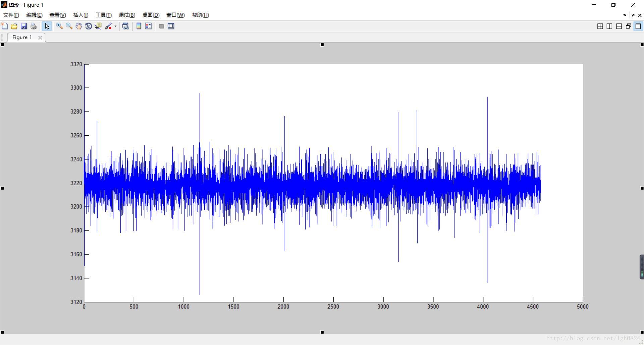Click the x-axis label 1000
The height and width of the screenshot is (345, 644).
(x=183, y=306)
